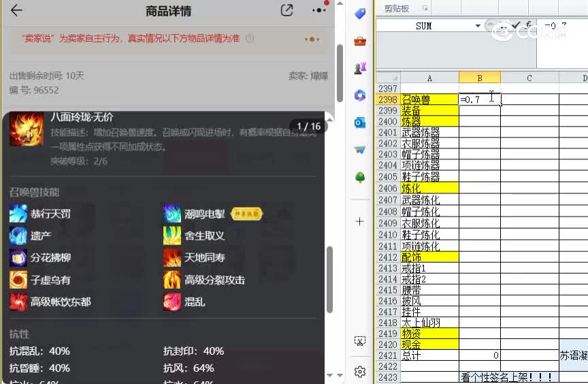Select the 太上仙羽 cell

click(429, 323)
